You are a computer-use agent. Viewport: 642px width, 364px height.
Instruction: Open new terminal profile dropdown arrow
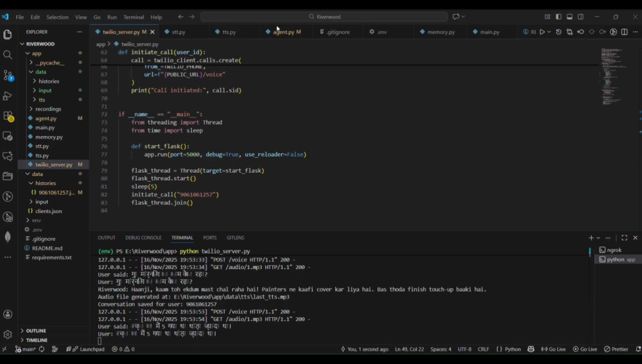(598, 238)
